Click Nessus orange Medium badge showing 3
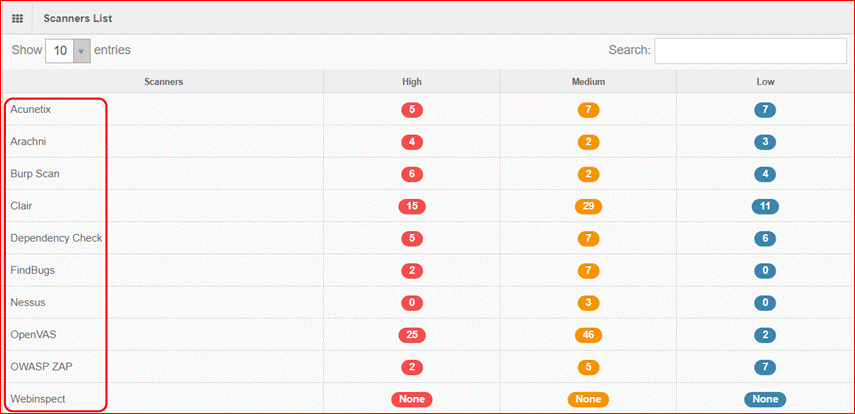855x414 pixels. 588,303
